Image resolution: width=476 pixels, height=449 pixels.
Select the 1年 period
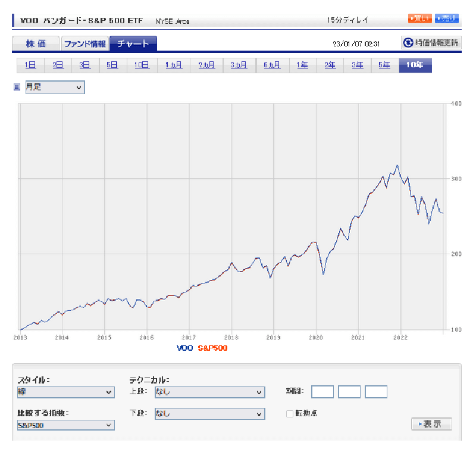click(302, 65)
